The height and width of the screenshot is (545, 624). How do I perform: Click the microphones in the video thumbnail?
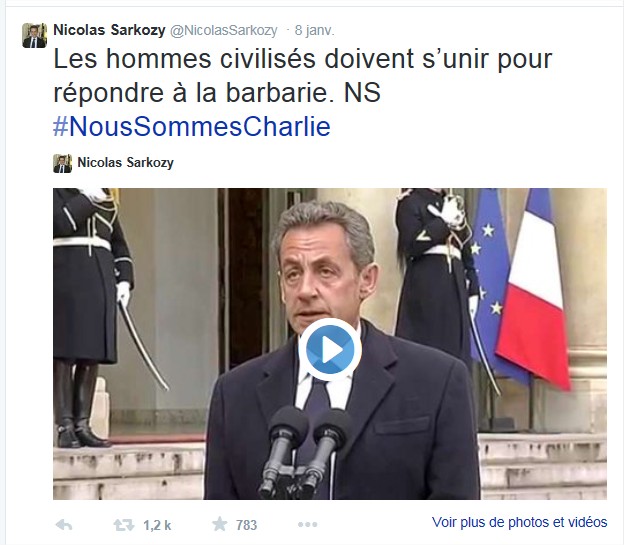coord(304,452)
